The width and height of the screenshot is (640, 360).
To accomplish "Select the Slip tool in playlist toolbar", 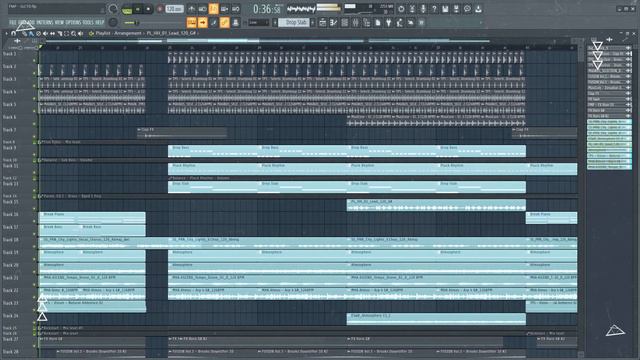I will 52,33.
